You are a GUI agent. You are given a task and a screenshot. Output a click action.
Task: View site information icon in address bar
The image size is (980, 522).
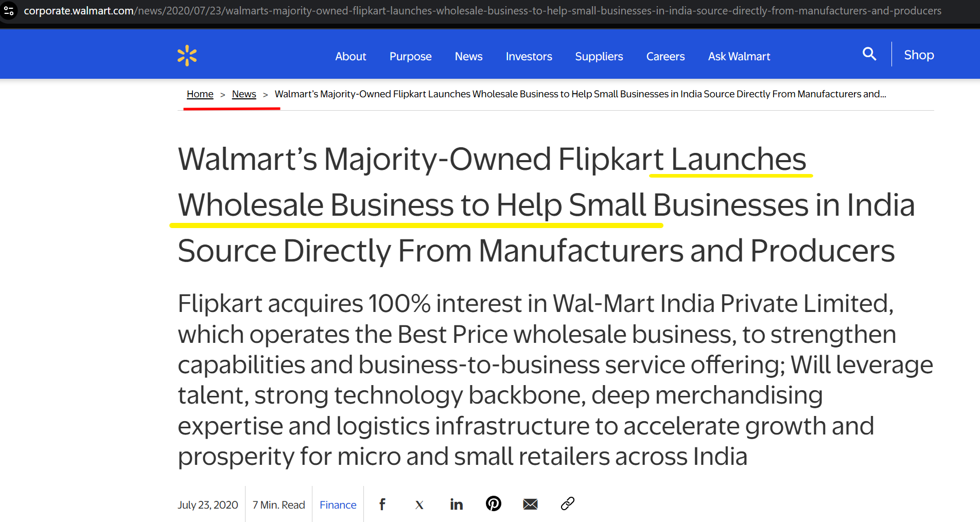coord(9,10)
